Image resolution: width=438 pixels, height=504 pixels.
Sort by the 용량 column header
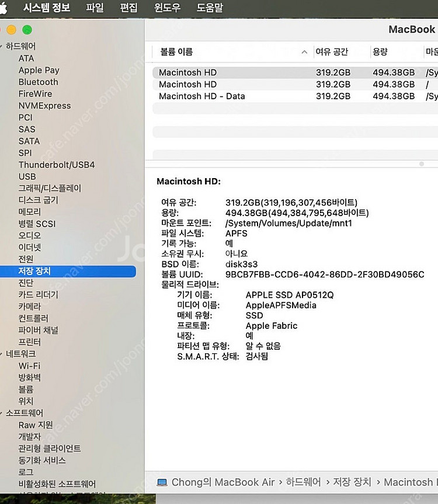380,52
